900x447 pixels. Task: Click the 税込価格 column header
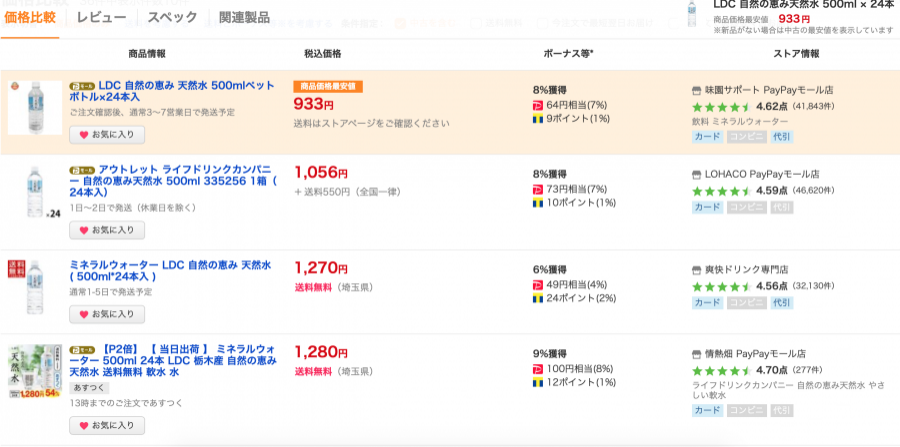click(323, 54)
